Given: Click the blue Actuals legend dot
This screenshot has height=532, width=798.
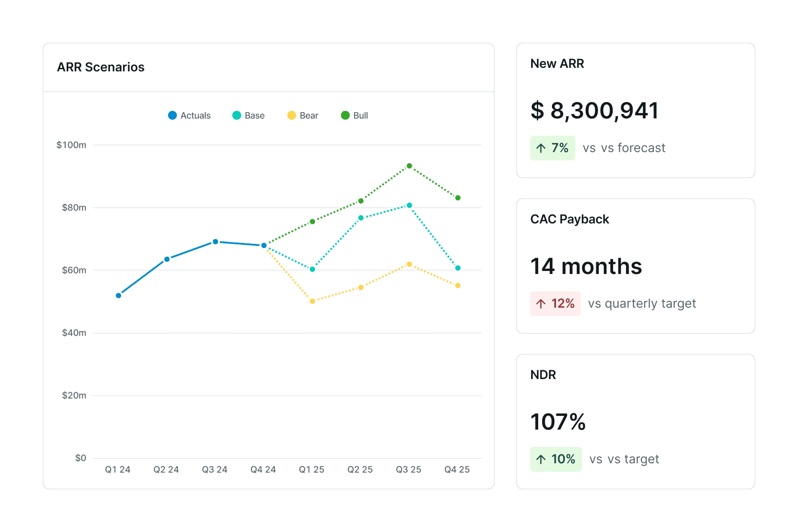Looking at the screenshot, I should pos(172,115).
